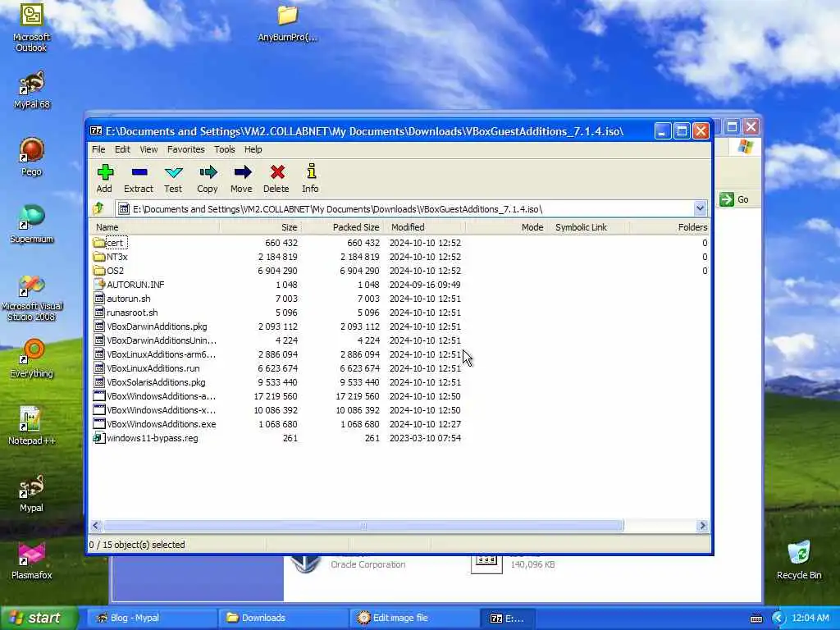The height and width of the screenshot is (630, 840).
Task: Expand the address path dropdown
Action: pyautogui.click(x=700, y=208)
